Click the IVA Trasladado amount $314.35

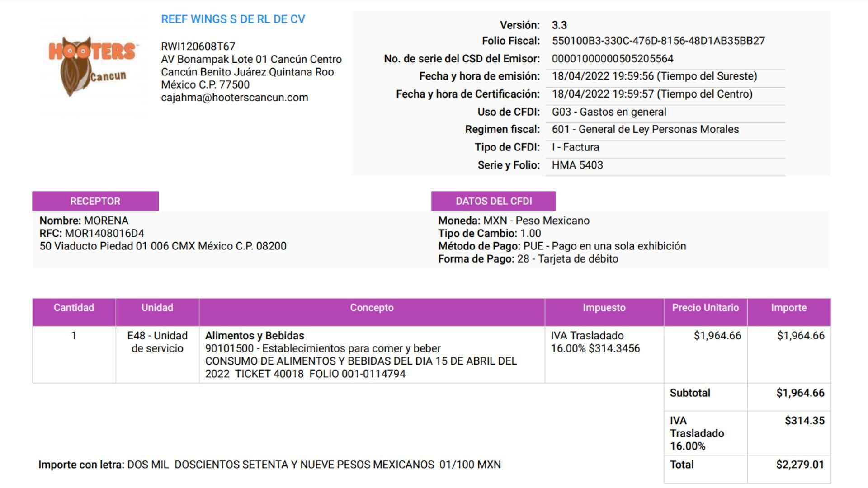click(804, 421)
